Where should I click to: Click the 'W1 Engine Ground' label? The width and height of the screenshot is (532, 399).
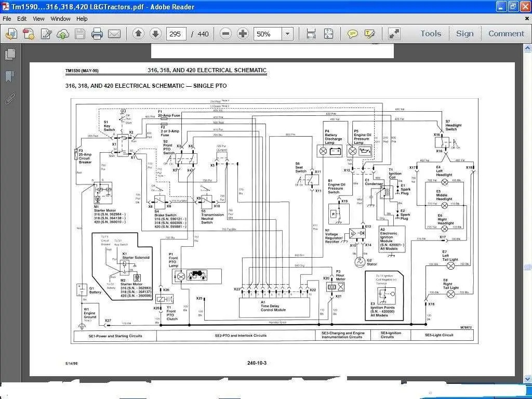click(90, 313)
